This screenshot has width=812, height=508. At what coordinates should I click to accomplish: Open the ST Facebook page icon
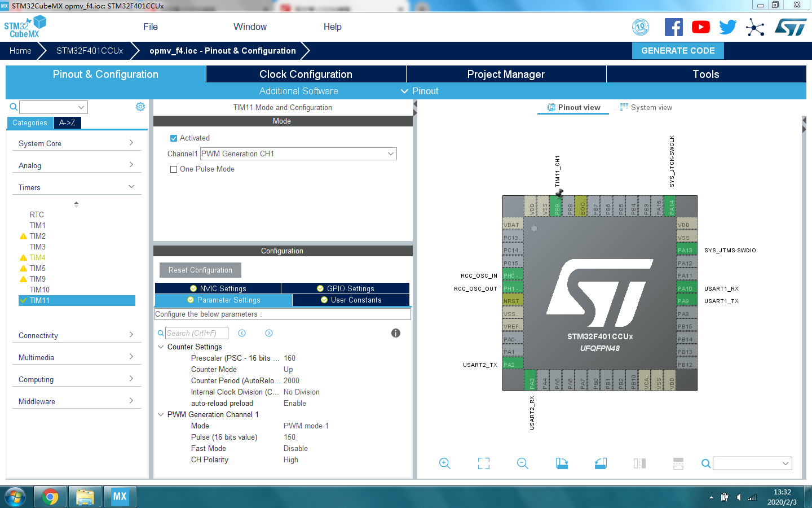coord(673,27)
